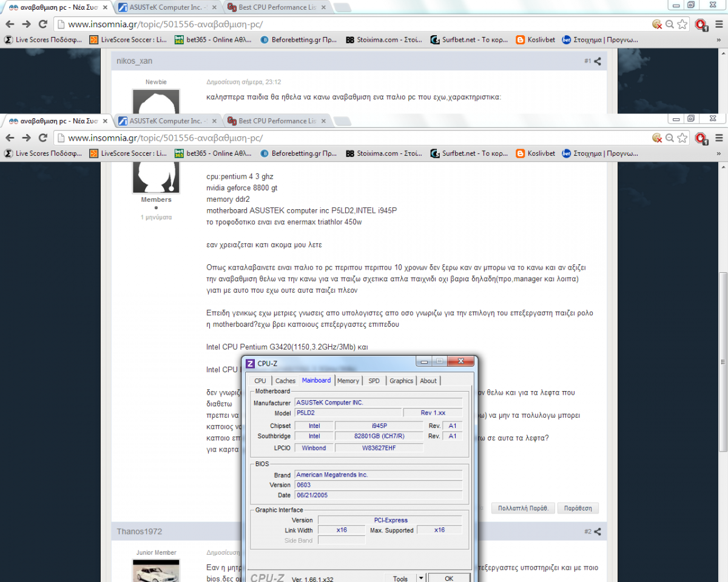Click Graphic Interface version PCI-Express
Image resolution: width=728 pixels, height=582 pixels.
[390, 520]
